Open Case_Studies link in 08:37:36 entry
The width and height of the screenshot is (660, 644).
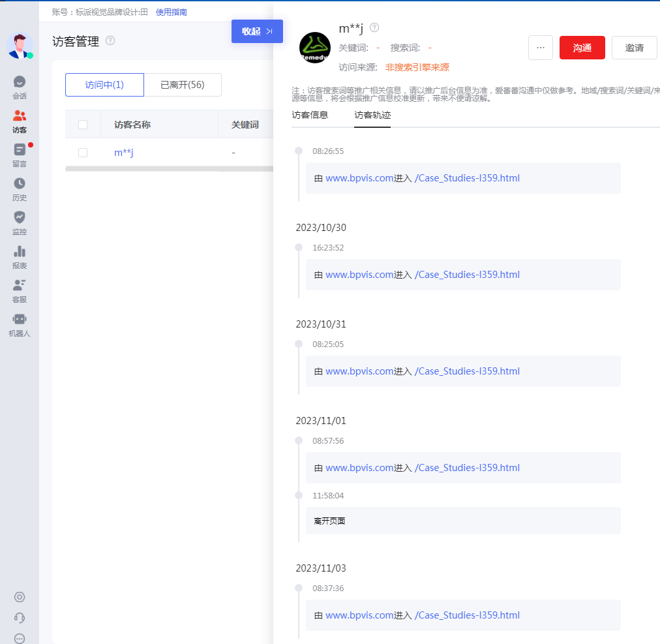tap(467, 615)
